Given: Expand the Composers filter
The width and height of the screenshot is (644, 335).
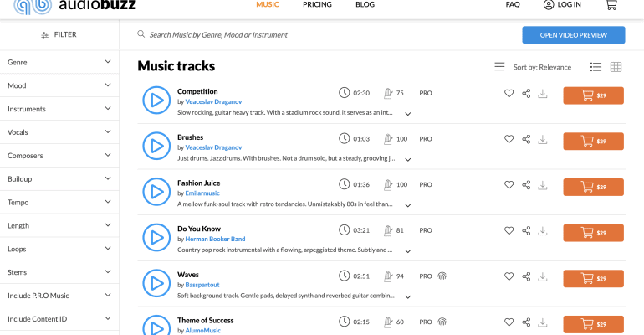Looking at the screenshot, I should click(59, 156).
